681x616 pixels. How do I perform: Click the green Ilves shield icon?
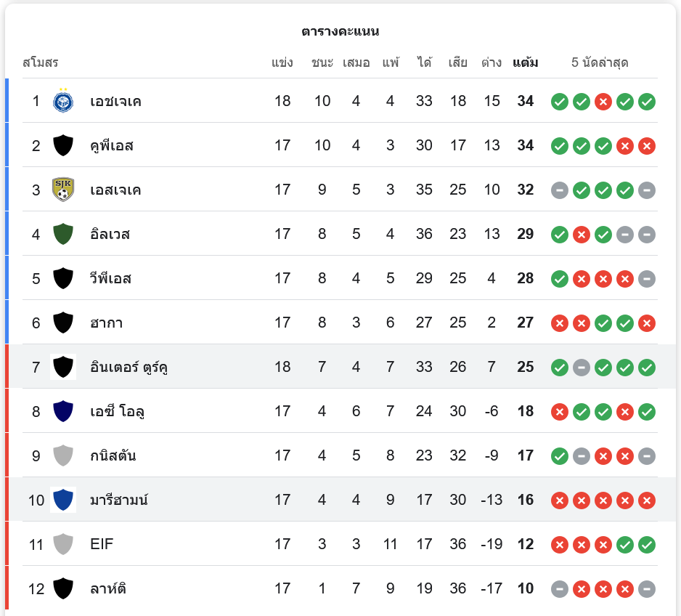pos(63,234)
